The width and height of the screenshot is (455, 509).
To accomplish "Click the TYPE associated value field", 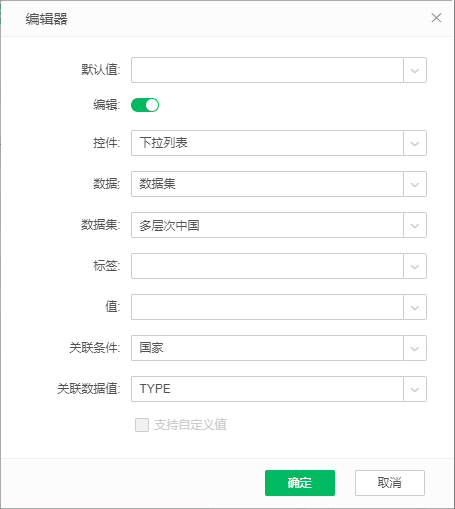I will (x=267, y=389).
